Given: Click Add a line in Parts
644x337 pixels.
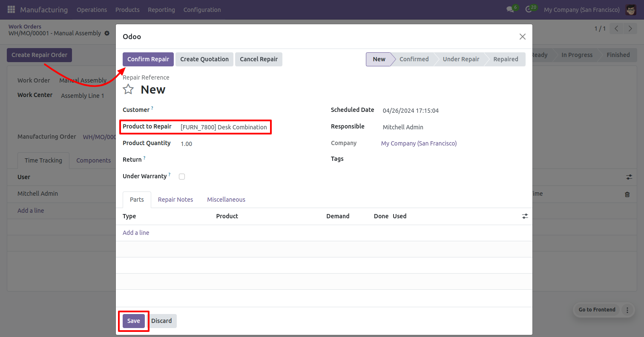Looking at the screenshot, I should pos(136,233).
